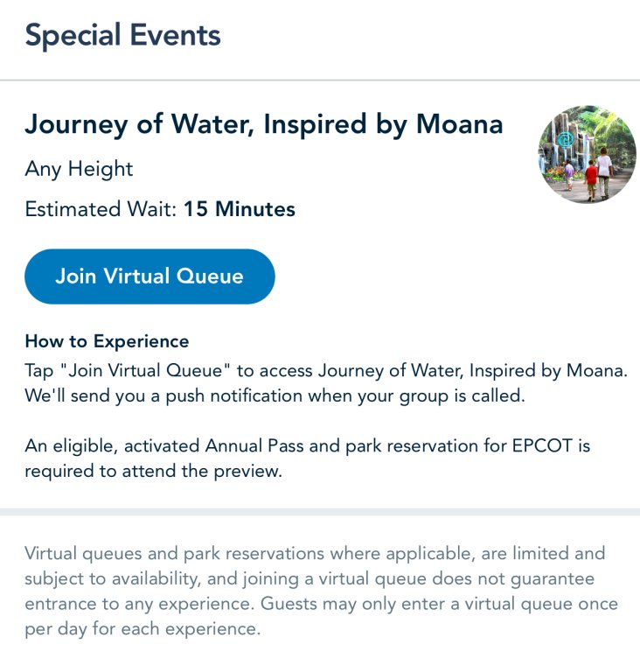Screen dimensions: 640x672
Task: Select the Journey of Water, Inspired by Moana title
Action: tap(263, 124)
